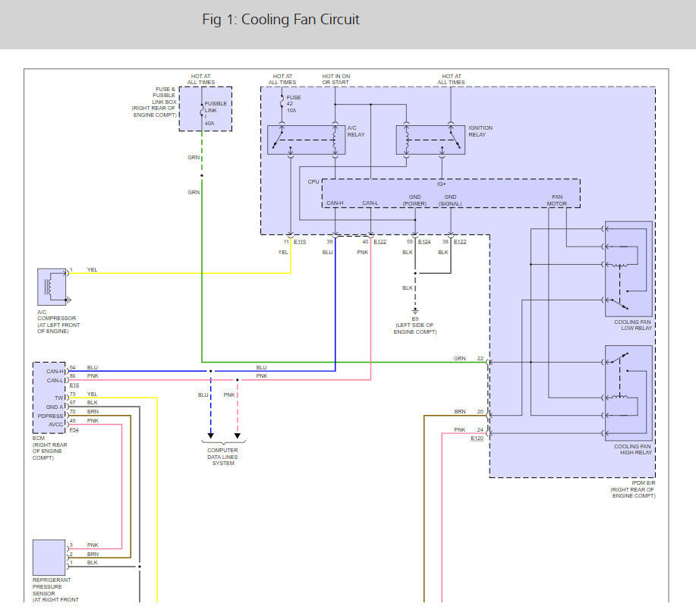The height and width of the screenshot is (616, 696).
Task: Click the 'CPU' label
Action: (313, 181)
